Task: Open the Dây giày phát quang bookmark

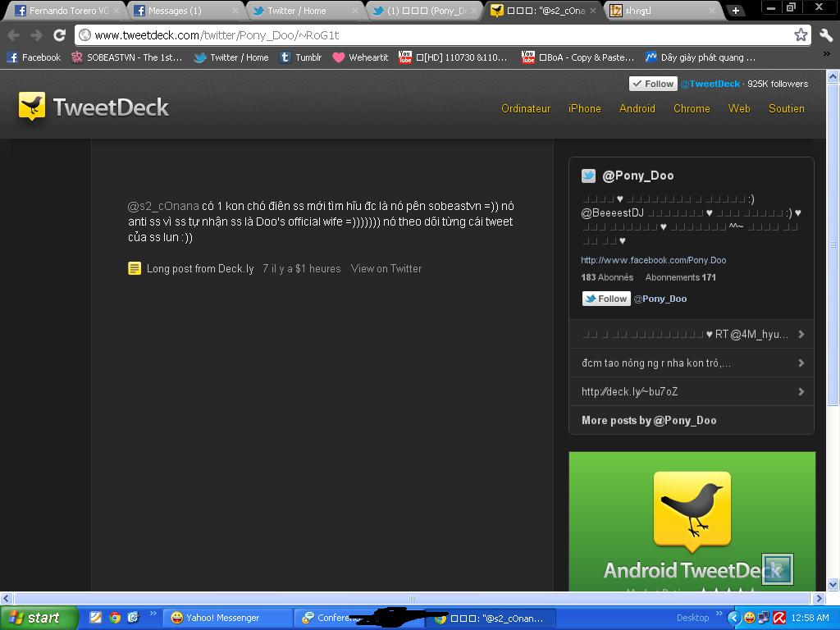Action: 701,57
